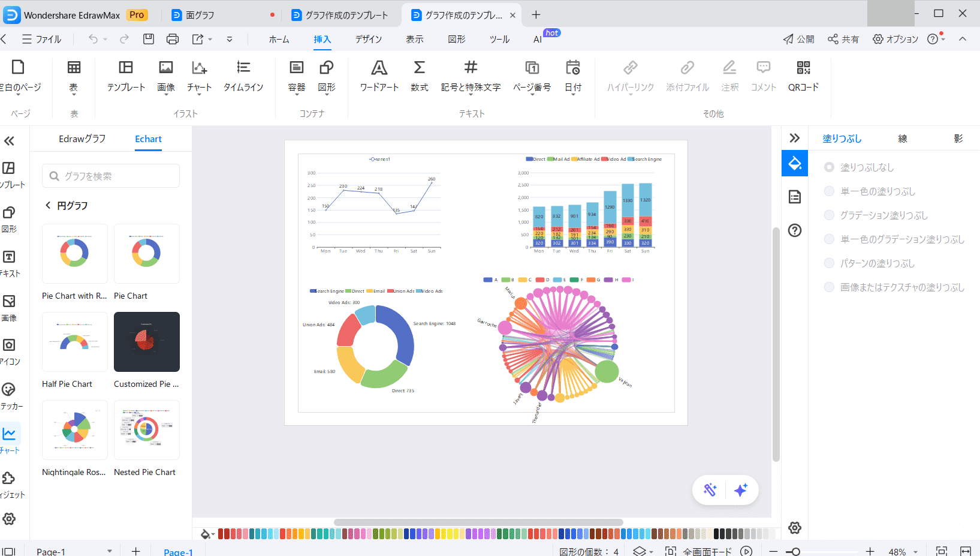This screenshot has width=980, height=556.
Task: Click the formula (数式) sigma icon
Action: pos(419,68)
